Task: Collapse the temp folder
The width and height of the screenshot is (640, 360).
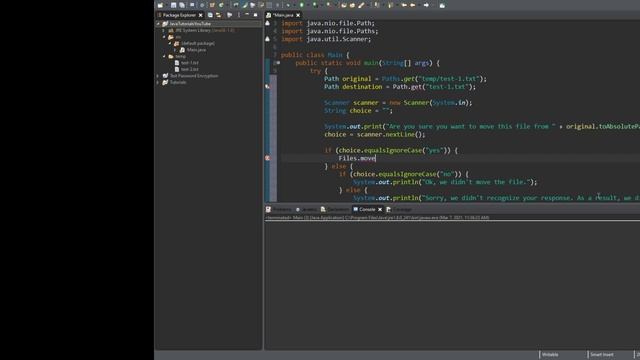Action: pos(164,56)
